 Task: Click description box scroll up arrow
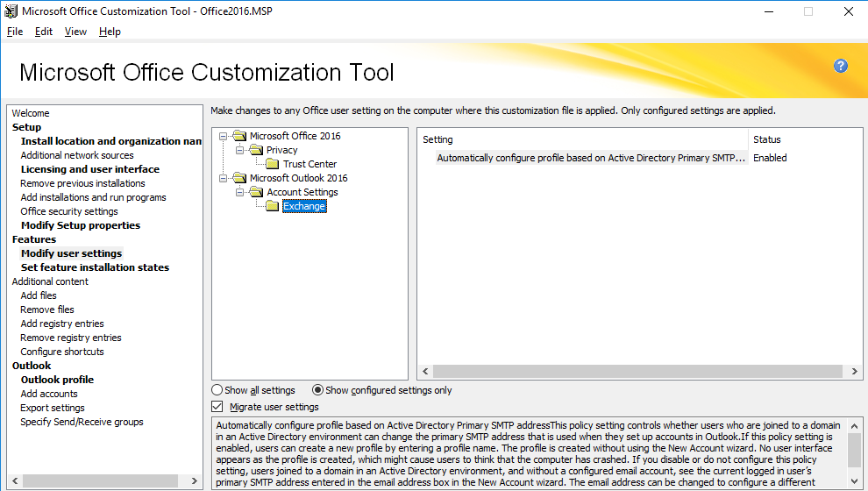[x=854, y=426]
